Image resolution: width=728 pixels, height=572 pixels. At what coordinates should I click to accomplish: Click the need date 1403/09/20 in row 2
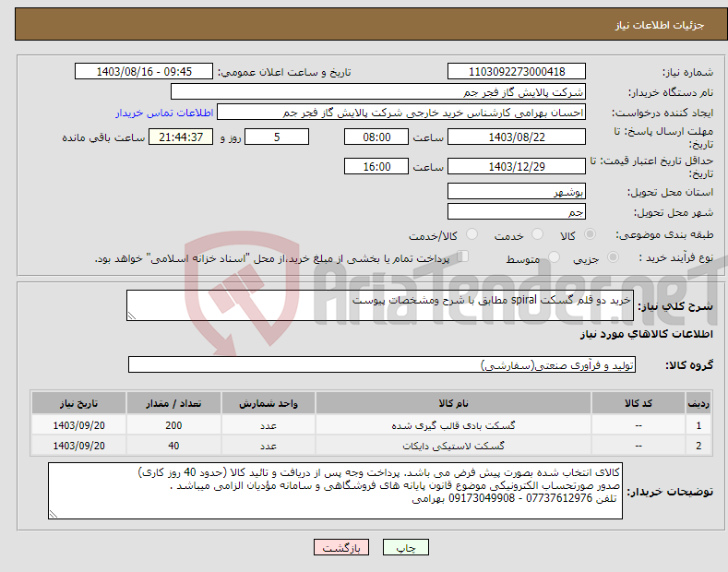click(x=79, y=446)
